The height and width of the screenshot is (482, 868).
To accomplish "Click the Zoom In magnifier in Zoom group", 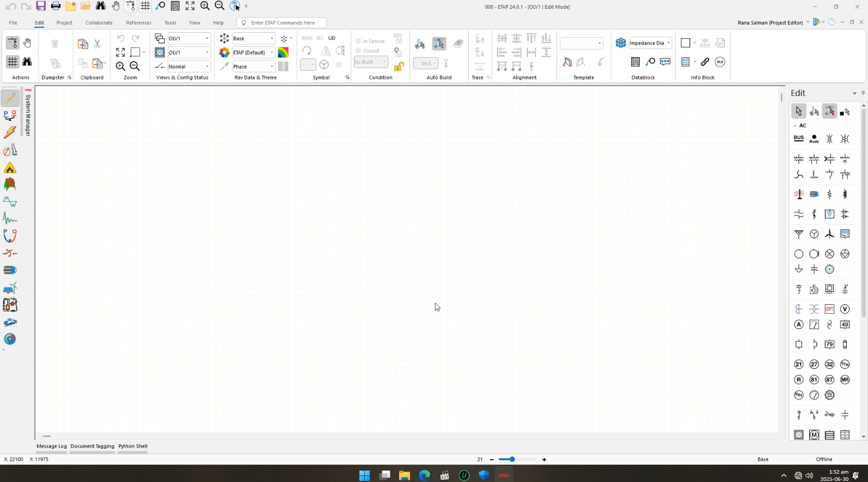I will (x=120, y=66).
